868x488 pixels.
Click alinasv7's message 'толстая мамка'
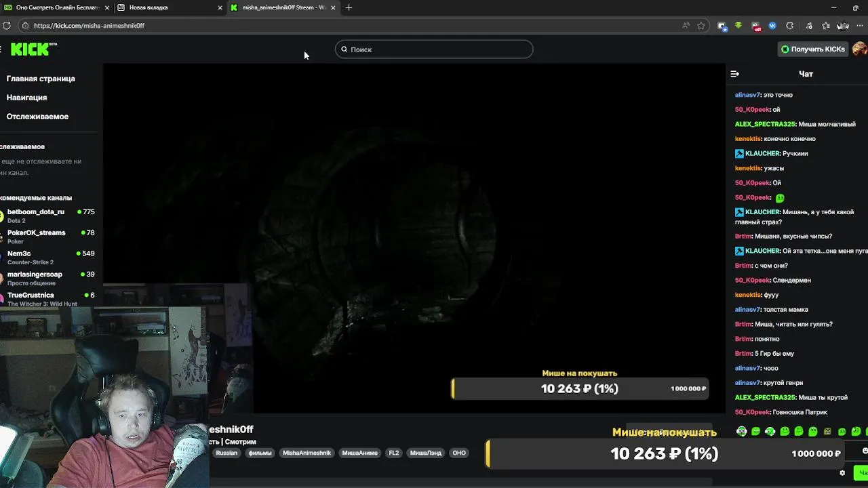pos(785,310)
